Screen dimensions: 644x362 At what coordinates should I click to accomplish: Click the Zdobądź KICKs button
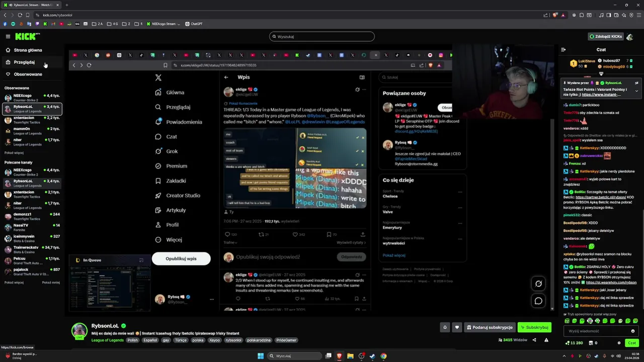point(606,36)
